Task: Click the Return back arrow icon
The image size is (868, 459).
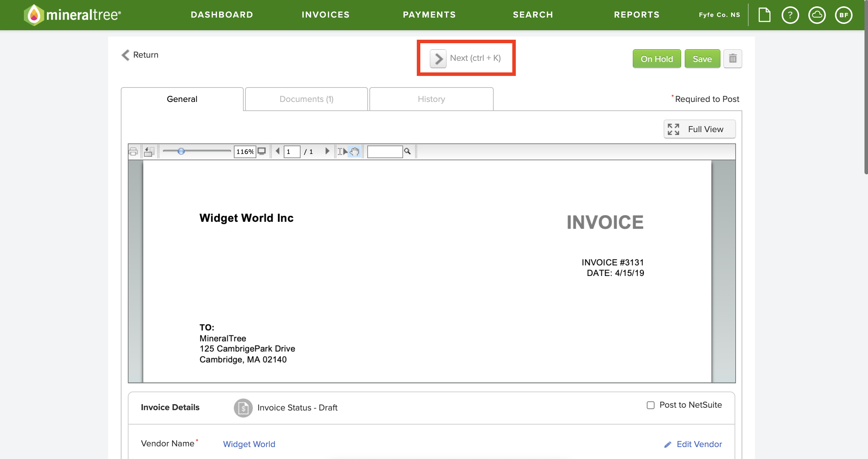Action: (x=126, y=55)
